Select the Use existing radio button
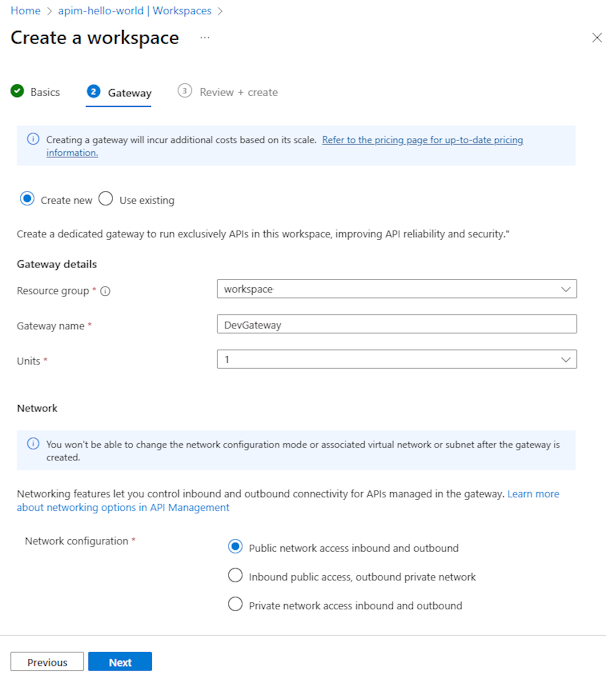 pos(106,199)
